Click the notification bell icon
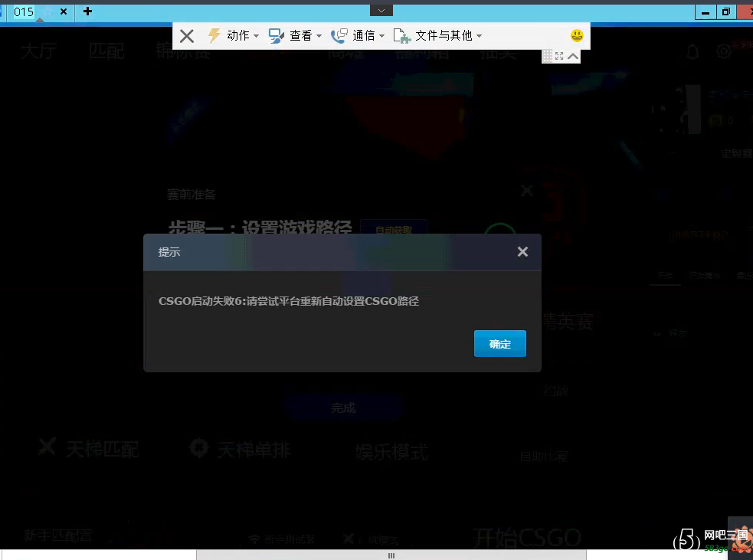The height and width of the screenshot is (560, 753). 692,51
